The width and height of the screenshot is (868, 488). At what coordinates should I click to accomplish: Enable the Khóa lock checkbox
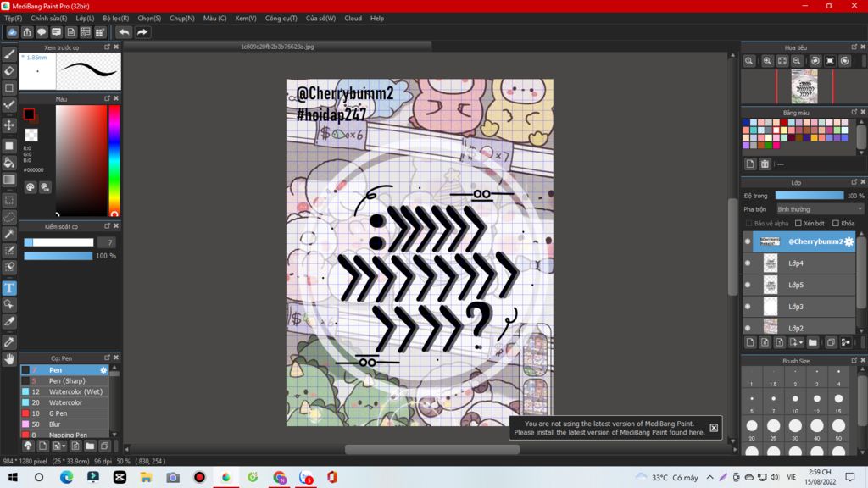(x=836, y=224)
